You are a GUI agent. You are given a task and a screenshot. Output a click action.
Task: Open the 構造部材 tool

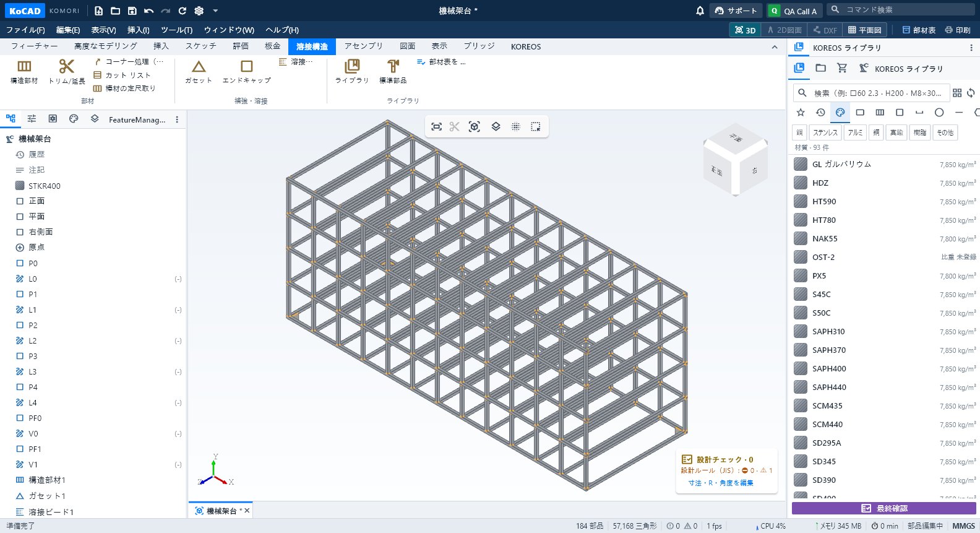click(x=24, y=71)
